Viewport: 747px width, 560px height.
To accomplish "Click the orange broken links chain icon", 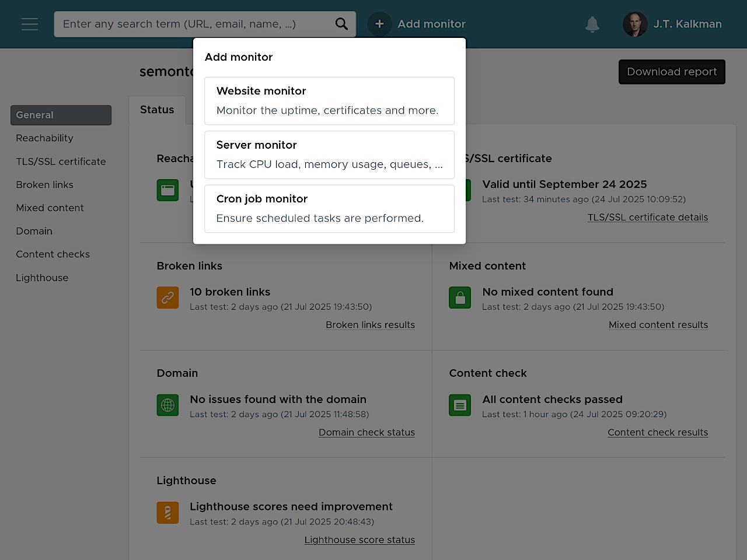I will coord(167,297).
